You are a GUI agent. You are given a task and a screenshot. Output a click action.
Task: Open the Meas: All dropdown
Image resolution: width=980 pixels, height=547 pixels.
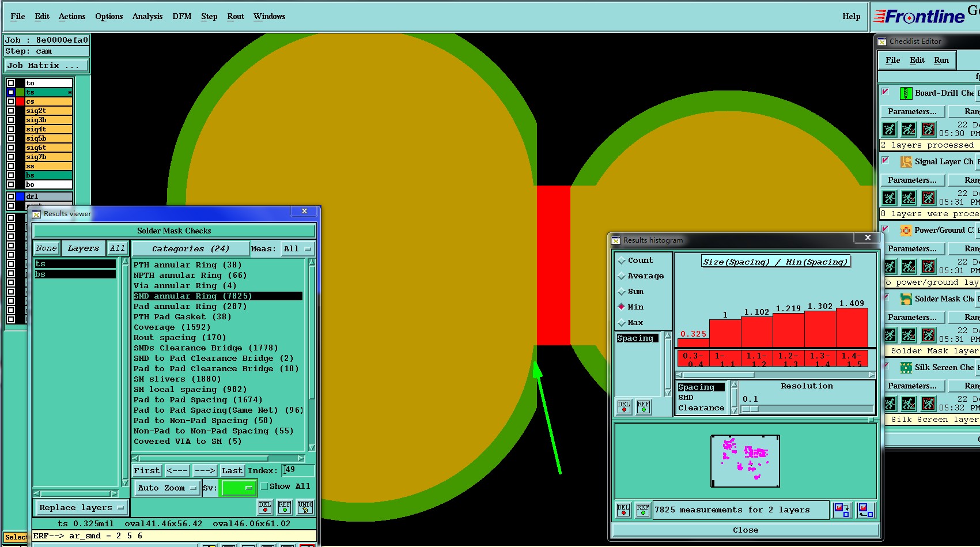pyautogui.click(x=297, y=249)
